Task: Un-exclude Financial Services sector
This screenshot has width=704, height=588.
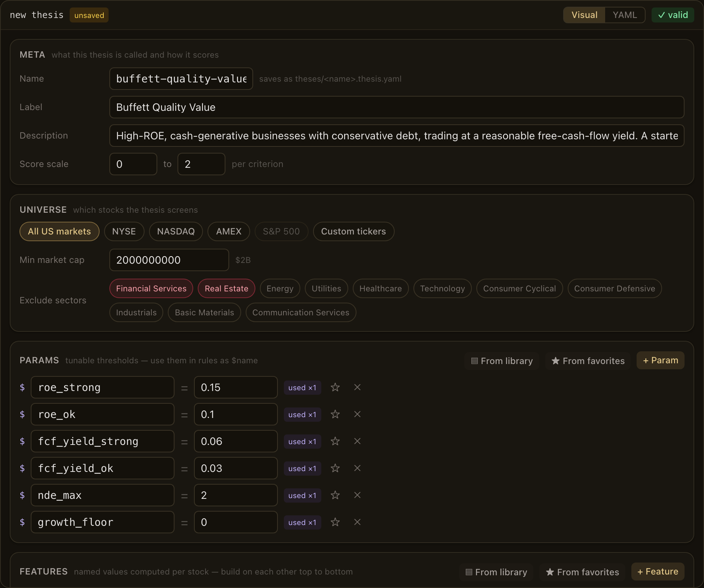Action: pos(151,288)
